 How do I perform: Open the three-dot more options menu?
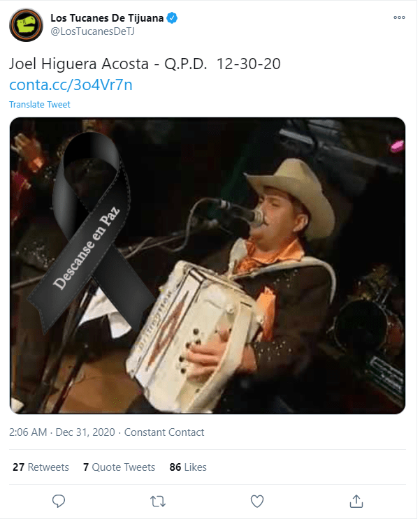[399, 17]
